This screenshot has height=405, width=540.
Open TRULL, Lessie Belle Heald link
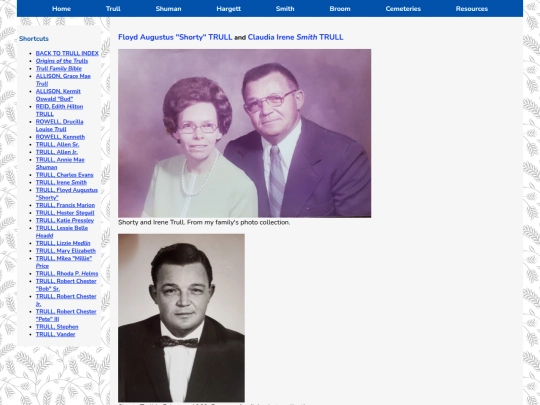pos(62,231)
